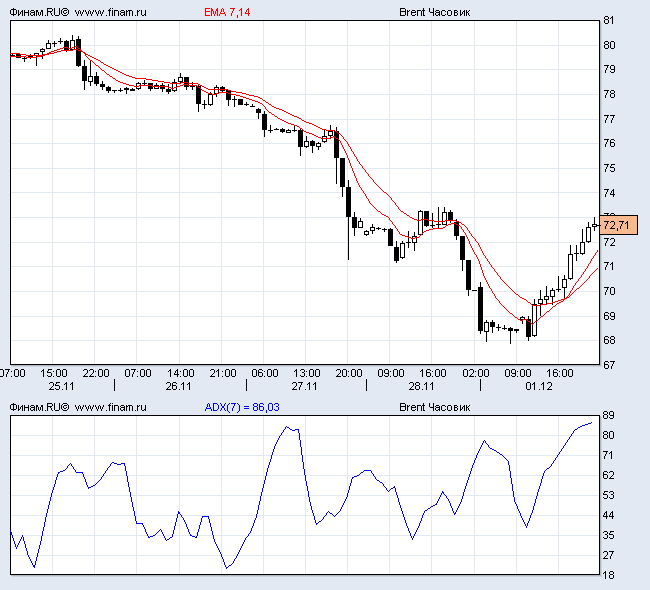Click the 18 value on ADX axis

609,574
